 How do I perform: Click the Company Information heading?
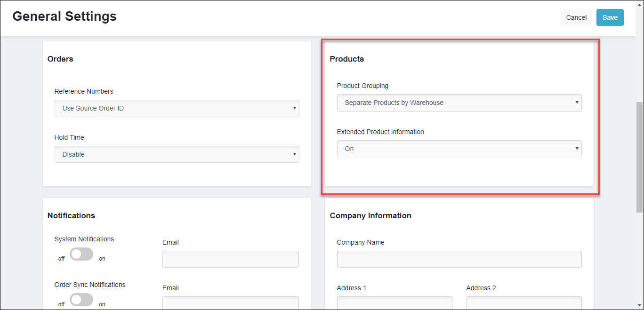click(x=370, y=215)
